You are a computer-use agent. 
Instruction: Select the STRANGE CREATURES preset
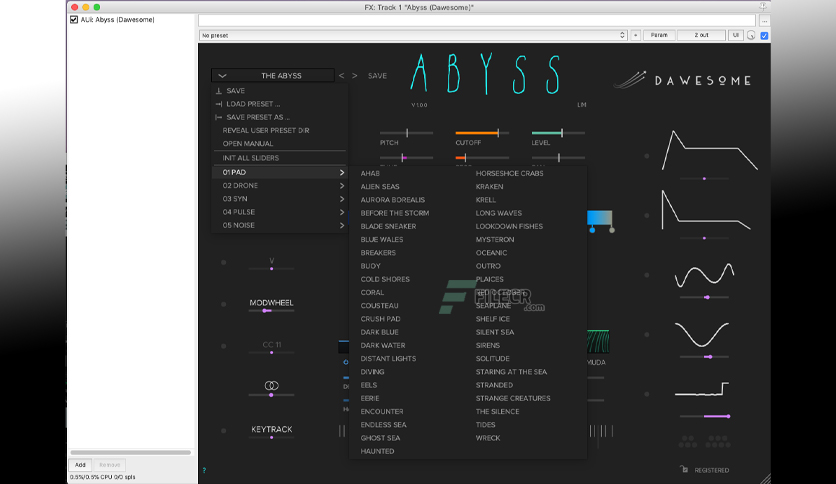513,398
